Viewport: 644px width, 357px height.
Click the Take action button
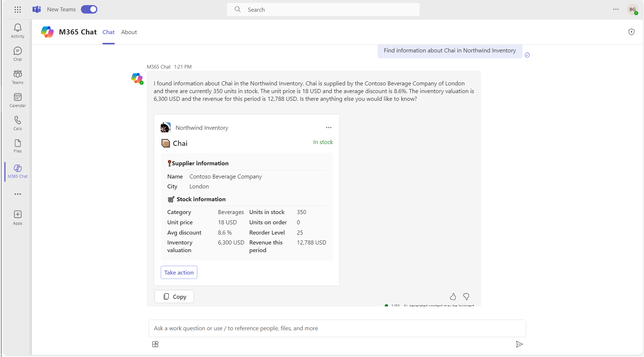click(179, 272)
